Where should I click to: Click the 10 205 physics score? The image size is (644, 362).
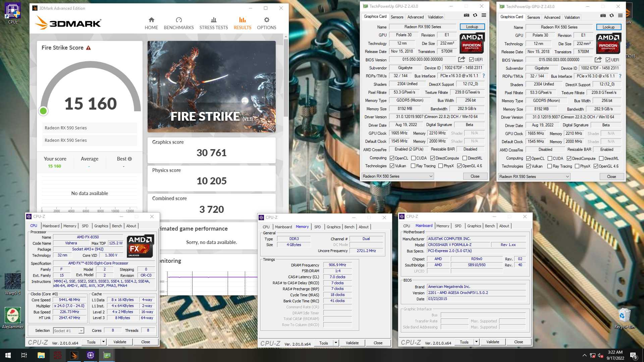pyautogui.click(x=212, y=181)
